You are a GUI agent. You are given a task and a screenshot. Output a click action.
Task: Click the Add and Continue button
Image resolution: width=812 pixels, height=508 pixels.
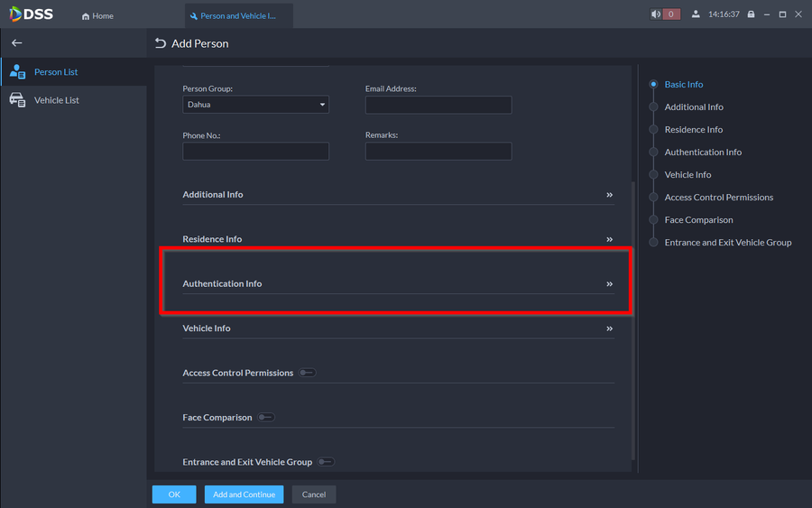(244, 494)
